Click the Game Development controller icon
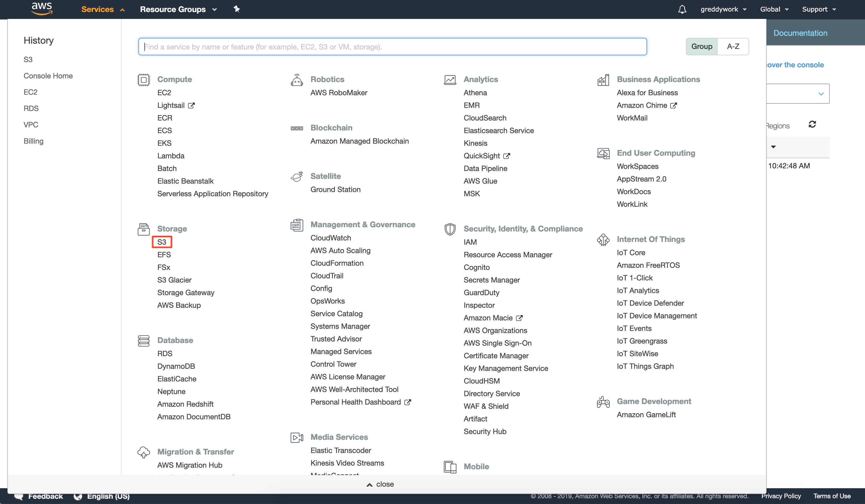Screen dimensions: 865x504 click(x=603, y=402)
